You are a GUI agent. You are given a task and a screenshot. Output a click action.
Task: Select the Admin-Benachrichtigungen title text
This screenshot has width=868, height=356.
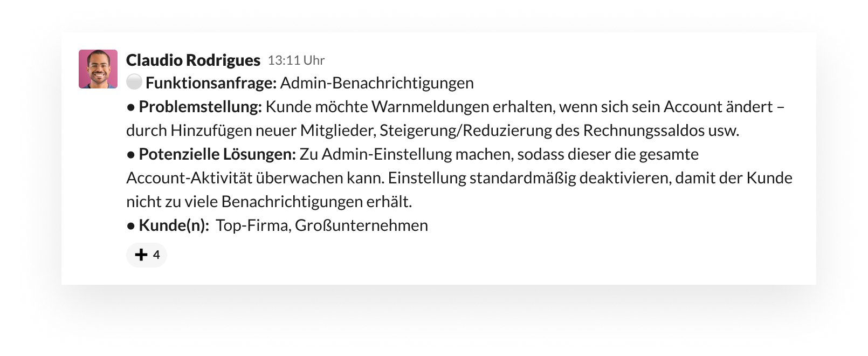point(377,83)
